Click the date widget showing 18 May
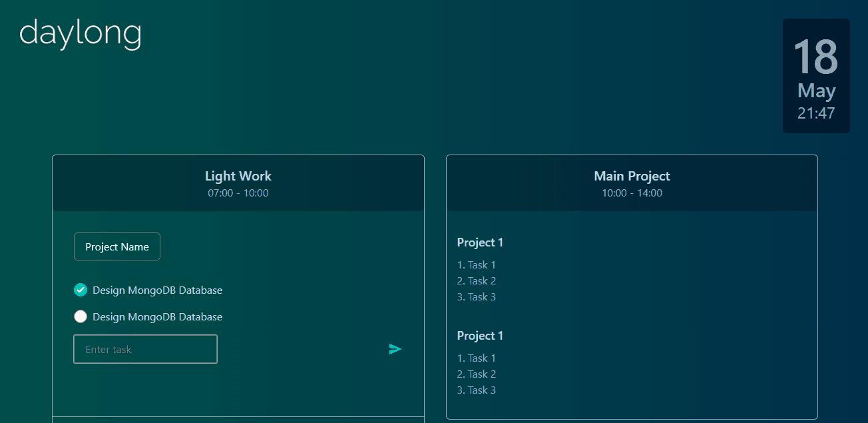868x423 pixels. click(x=816, y=76)
